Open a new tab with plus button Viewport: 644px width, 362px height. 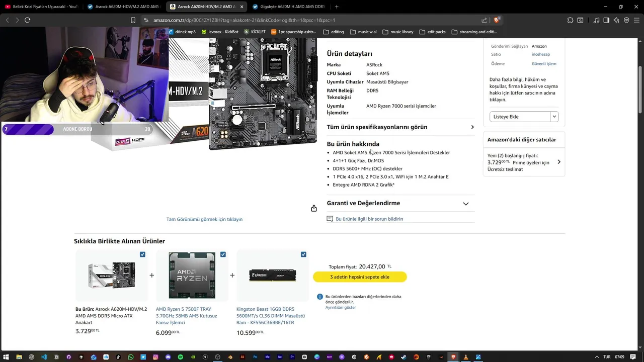click(337, 7)
